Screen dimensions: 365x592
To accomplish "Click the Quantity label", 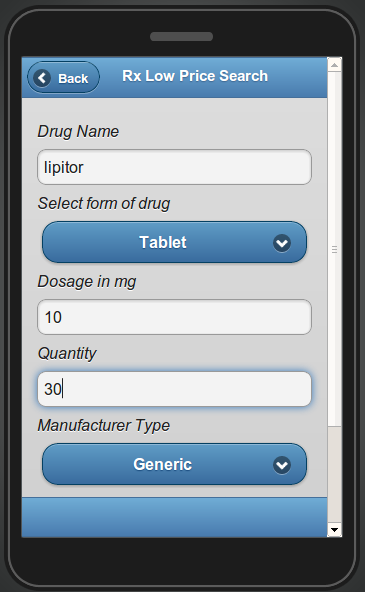I will (x=67, y=354).
